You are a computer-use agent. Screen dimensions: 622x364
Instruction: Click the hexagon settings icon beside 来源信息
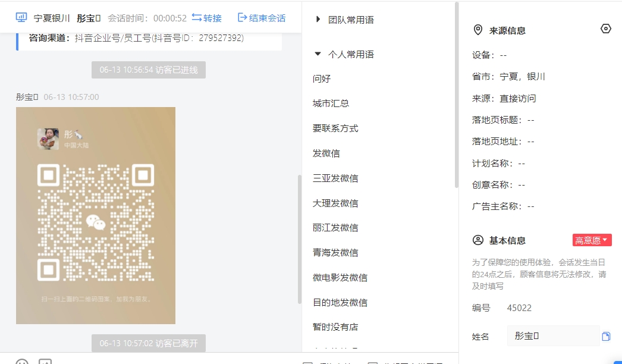pos(606,29)
